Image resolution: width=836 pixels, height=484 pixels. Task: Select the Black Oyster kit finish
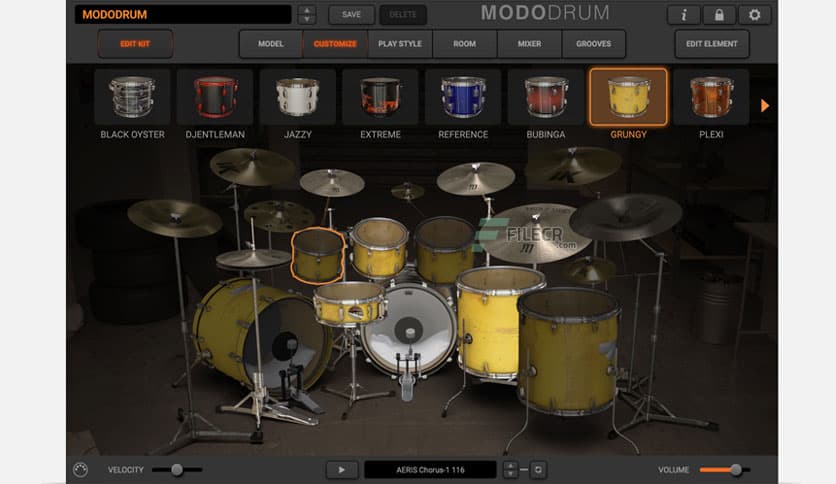132,96
